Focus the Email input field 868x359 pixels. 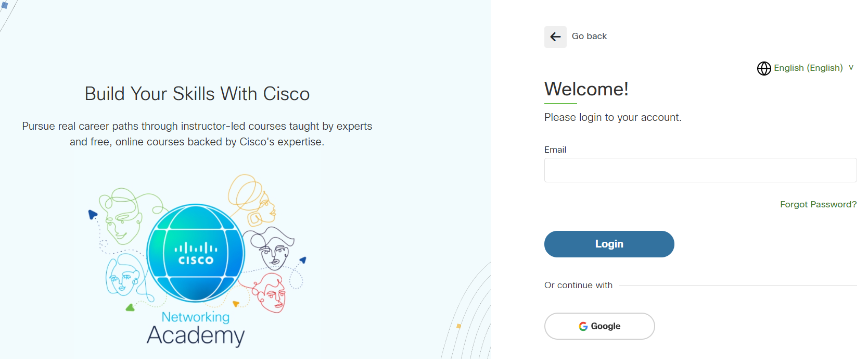coord(700,170)
